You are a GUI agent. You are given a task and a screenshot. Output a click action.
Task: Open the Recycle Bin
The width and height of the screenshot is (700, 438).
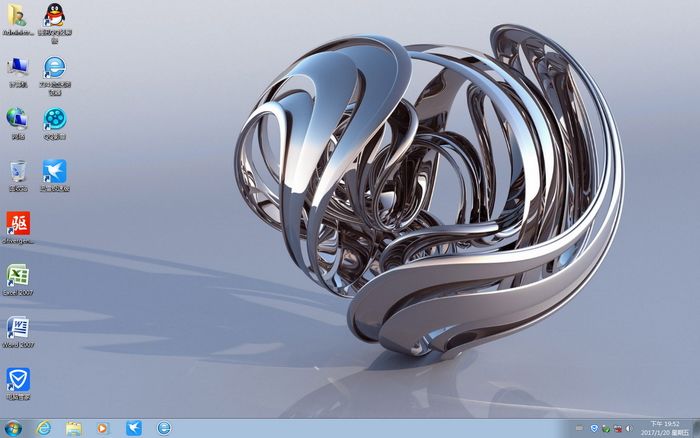point(18,171)
